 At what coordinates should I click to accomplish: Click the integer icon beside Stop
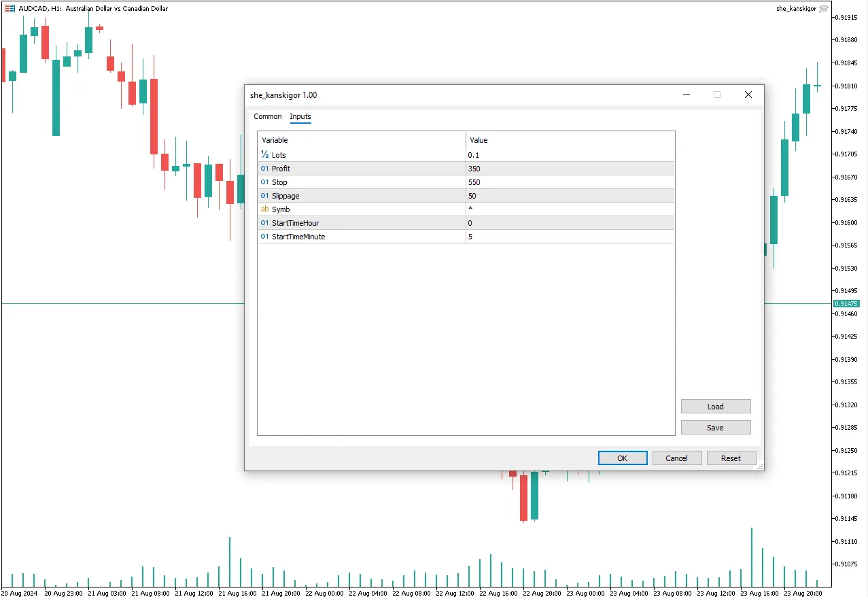pyautogui.click(x=265, y=182)
